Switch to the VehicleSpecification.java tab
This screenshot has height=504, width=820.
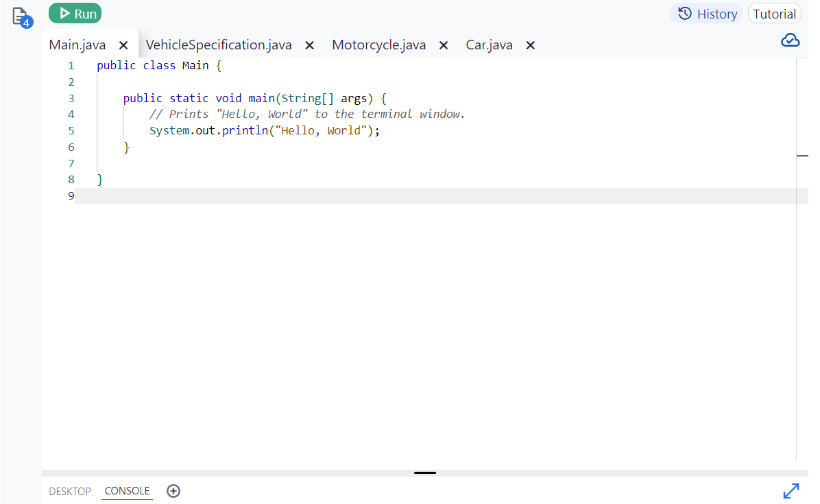[219, 45]
